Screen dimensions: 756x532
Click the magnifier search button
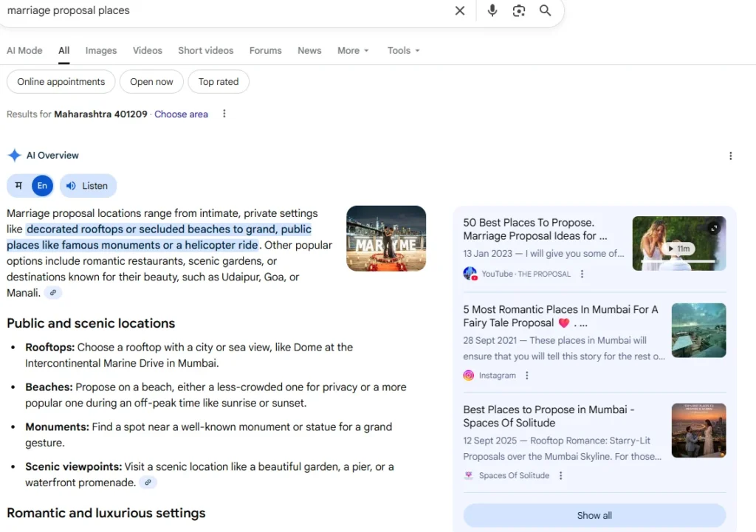(545, 10)
